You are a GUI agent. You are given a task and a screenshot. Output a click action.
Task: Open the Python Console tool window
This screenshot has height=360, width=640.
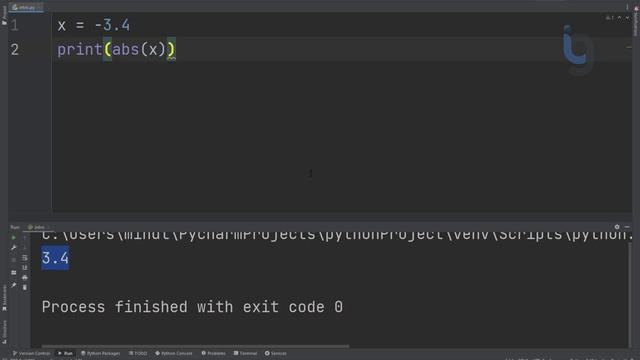point(173,353)
